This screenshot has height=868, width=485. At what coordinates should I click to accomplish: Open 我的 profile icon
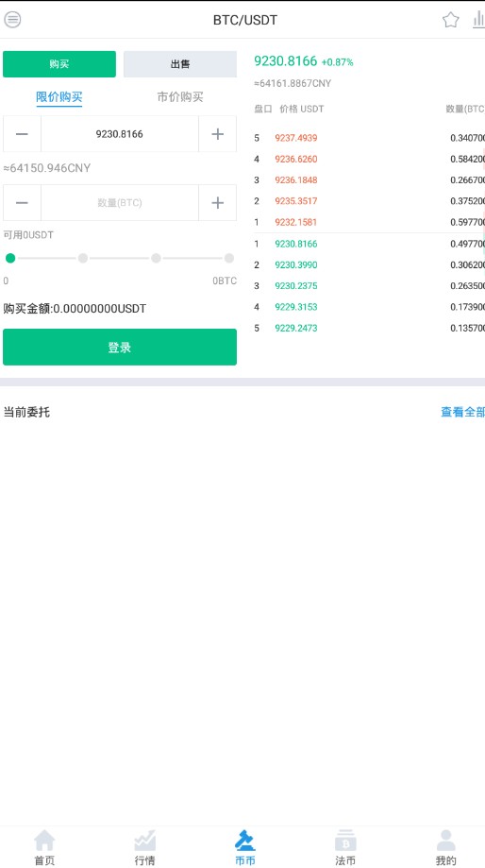445,841
